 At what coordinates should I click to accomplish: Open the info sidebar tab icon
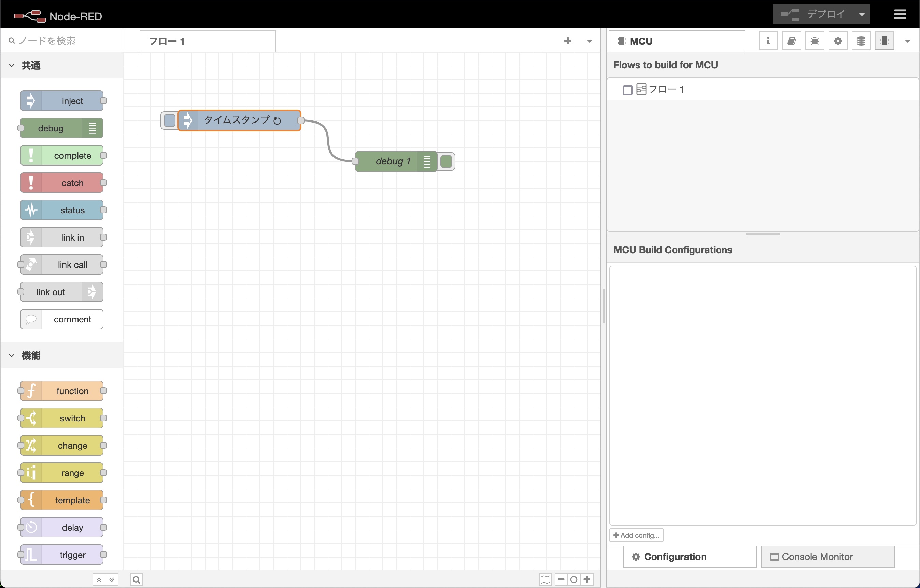(768, 41)
